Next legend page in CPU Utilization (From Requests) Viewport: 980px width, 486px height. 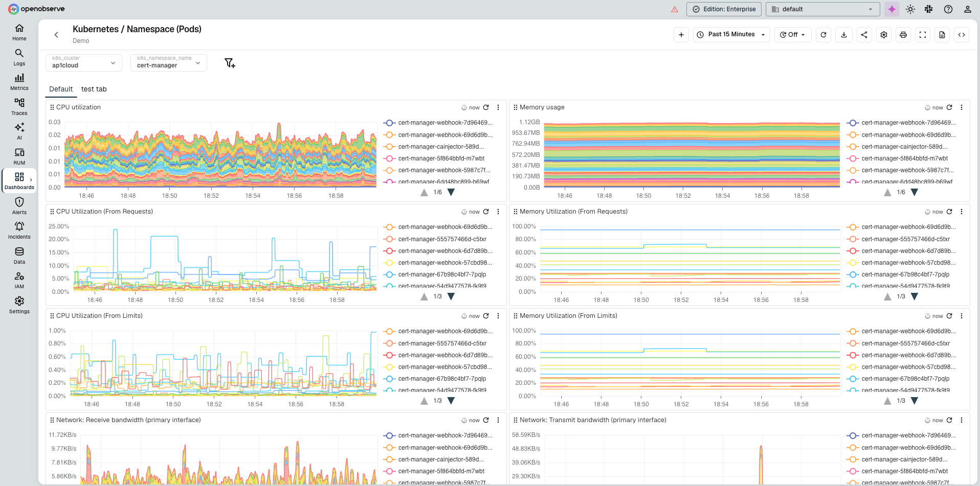(451, 296)
